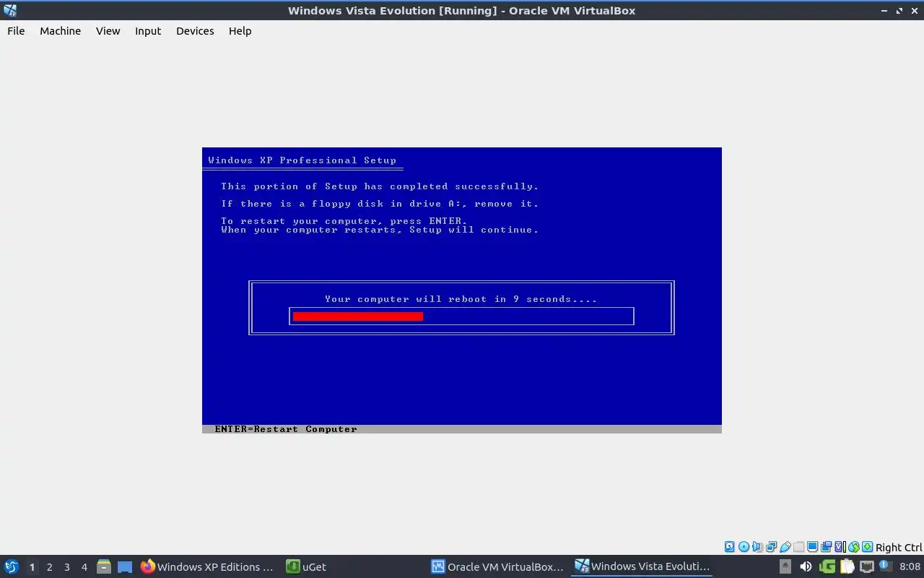The width and height of the screenshot is (924, 578).
Task: Click the recording indicator in VirtualBox status bar
Action: coord(826,547)
